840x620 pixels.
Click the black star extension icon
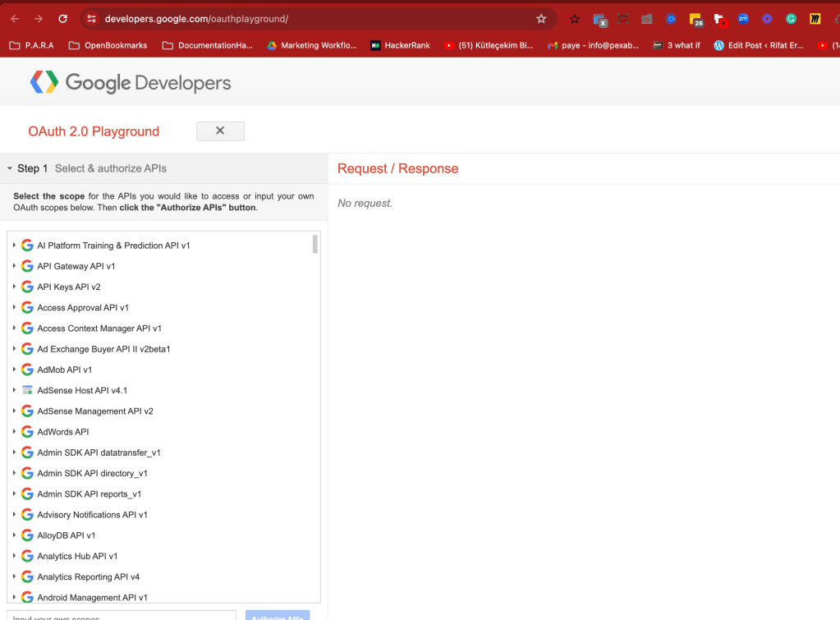tap(575, 19)
